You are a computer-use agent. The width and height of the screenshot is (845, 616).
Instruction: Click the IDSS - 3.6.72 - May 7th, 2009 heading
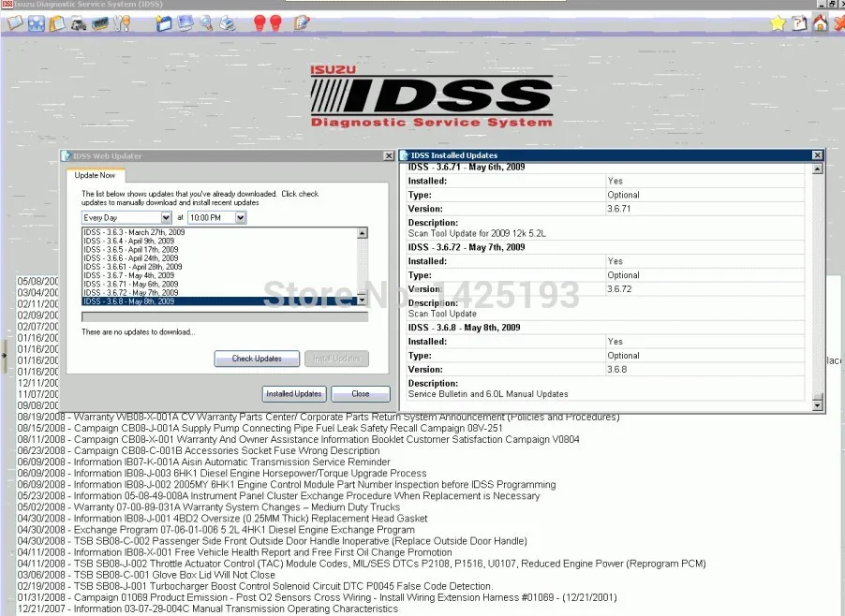[467, 247]
